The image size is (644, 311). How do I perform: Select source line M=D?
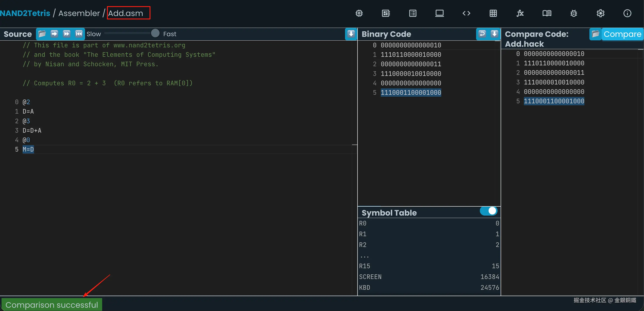[28, 149]
